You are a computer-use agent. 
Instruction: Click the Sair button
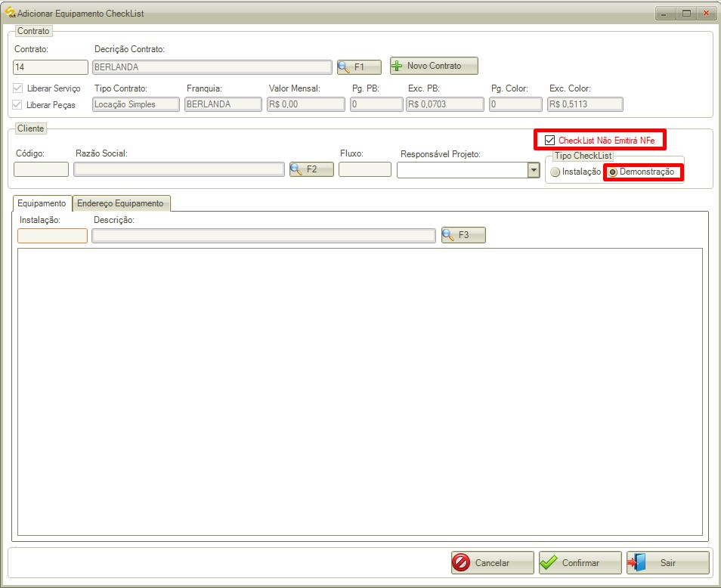click(667, 563)
